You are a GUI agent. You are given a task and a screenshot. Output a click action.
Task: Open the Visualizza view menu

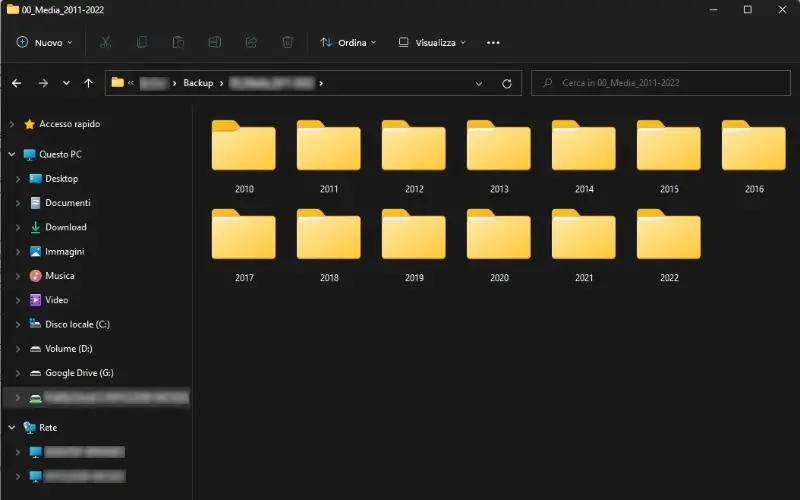coord(432,42)
